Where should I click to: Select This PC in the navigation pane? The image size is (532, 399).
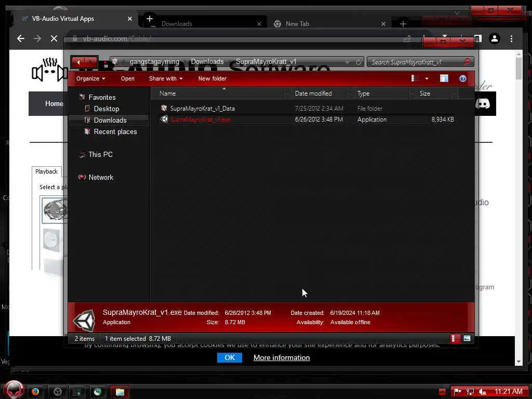100,154
